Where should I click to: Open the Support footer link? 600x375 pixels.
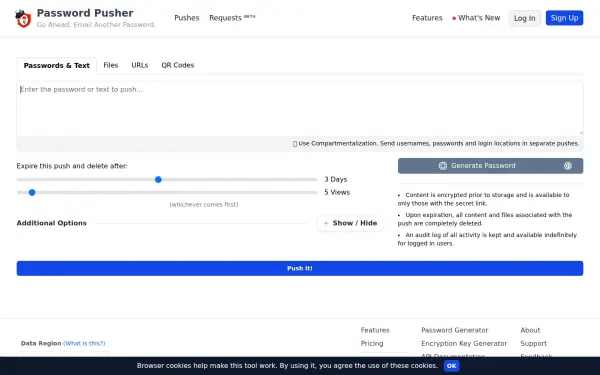[533, 344]
